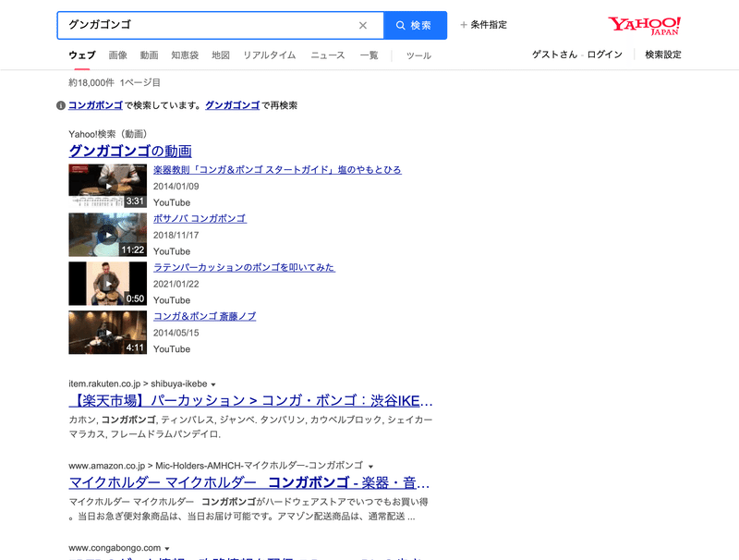Open the 一覧 tab

[x=369, y=55]
